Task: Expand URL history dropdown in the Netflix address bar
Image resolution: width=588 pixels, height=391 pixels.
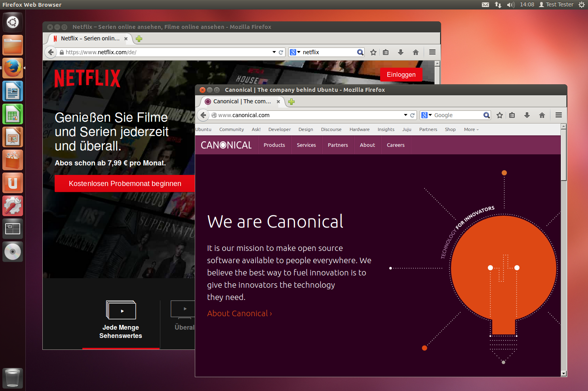Action: click(274, 52)
